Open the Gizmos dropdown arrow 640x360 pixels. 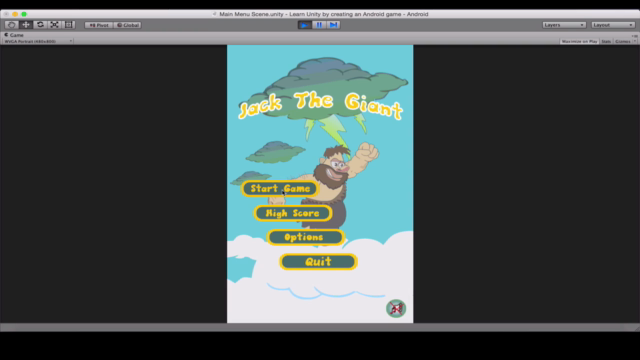635,41
